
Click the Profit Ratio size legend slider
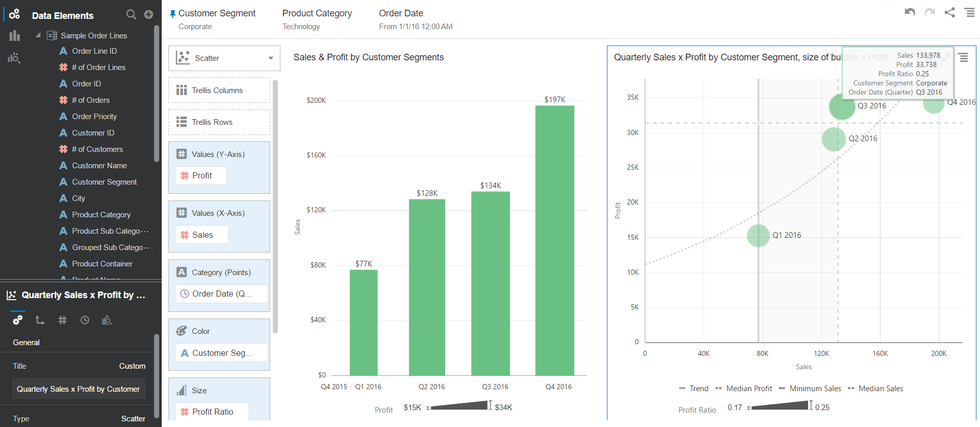click(779, 407)
